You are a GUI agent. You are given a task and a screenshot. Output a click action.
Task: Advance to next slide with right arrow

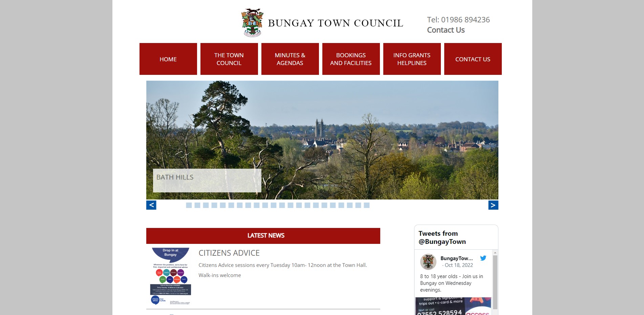pos(493,205)
